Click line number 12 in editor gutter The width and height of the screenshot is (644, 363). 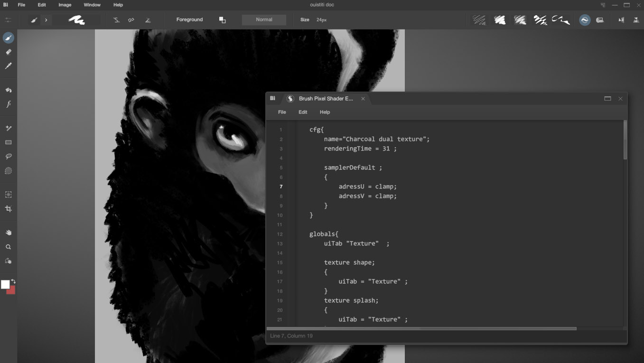click(x=280, y=234)
